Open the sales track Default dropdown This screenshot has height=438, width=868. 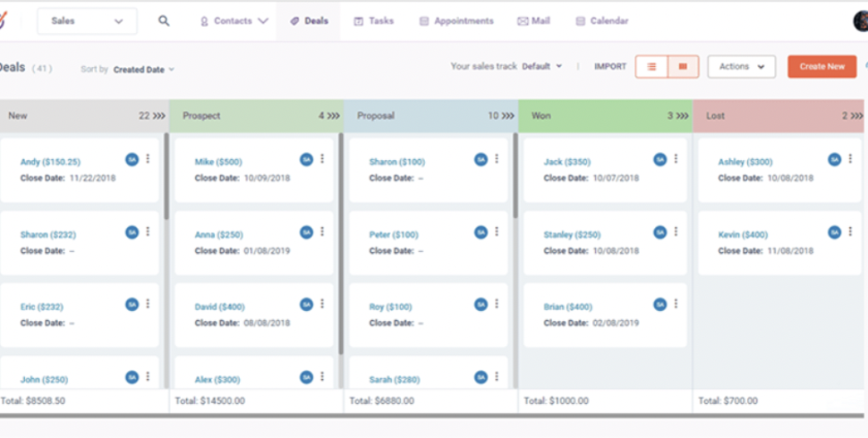click(542, 66)
